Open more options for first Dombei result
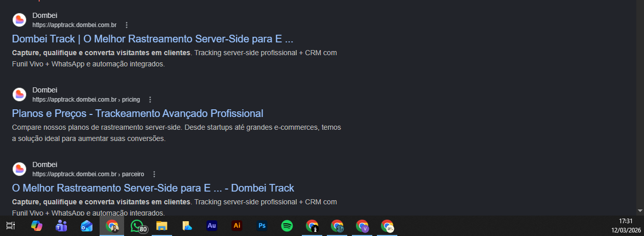 click(127, 25)
